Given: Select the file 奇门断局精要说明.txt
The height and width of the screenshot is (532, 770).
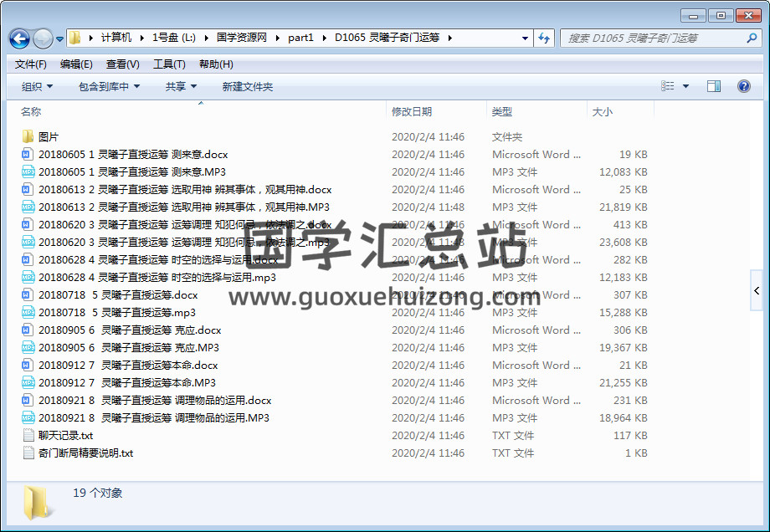Looking at the screenshot, I should click(85, 453).
